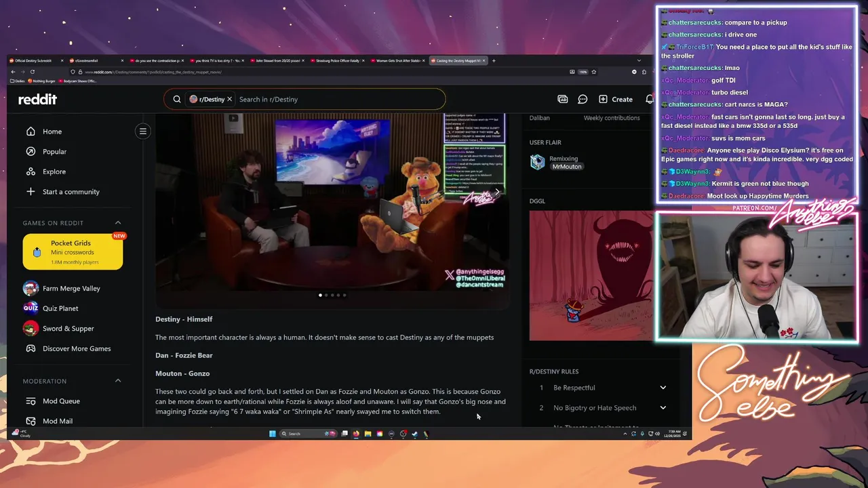Click the Home house icon
Screen dimensions: 868x488
coord(31,131)
